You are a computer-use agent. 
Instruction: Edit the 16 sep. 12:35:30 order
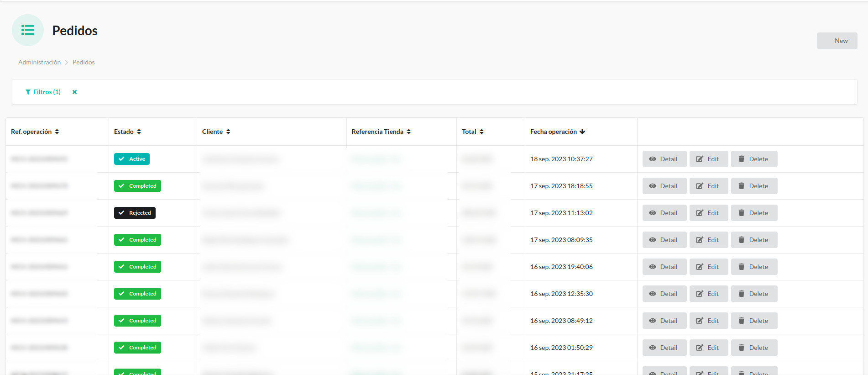point(708,294)
